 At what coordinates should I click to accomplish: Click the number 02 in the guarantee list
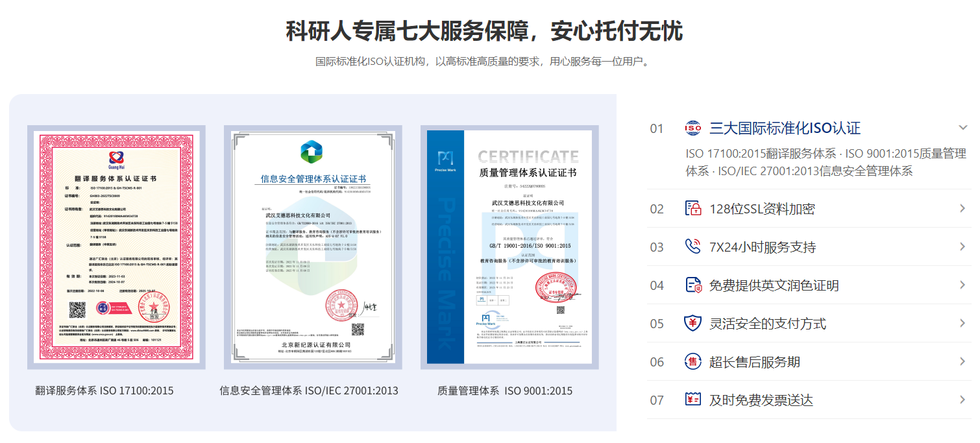click(657, 209)
